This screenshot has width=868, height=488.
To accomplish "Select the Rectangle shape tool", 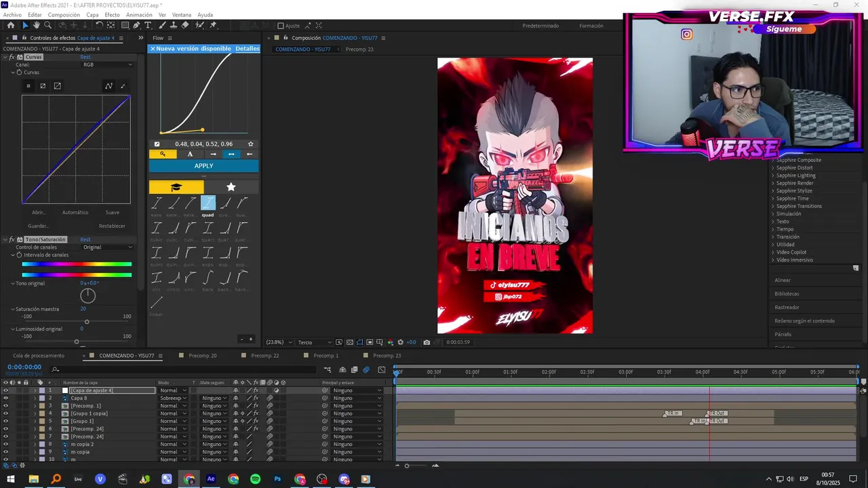I will (125, 26).
